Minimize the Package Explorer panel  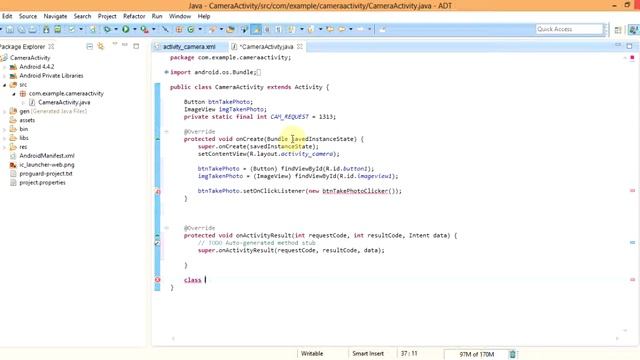click(x=125, y=44)
